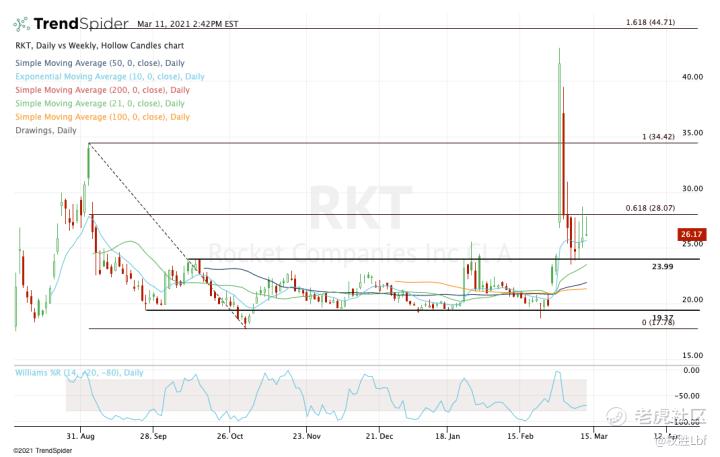Viewport: 720px width, 457px height.
Task: Click the 23. Nov date axis label
Action: click(307, 436)
